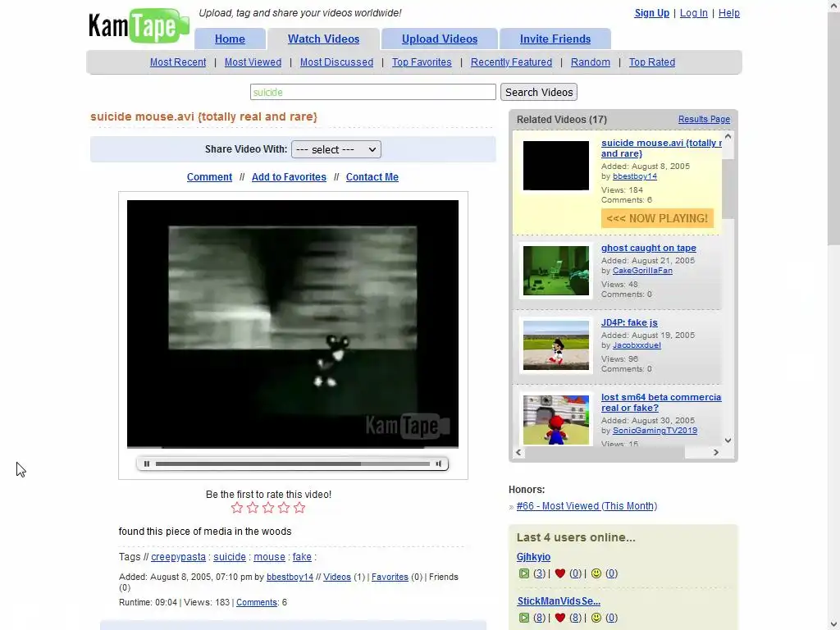
Task: Seek in the video progress bar
Action: 293,464
